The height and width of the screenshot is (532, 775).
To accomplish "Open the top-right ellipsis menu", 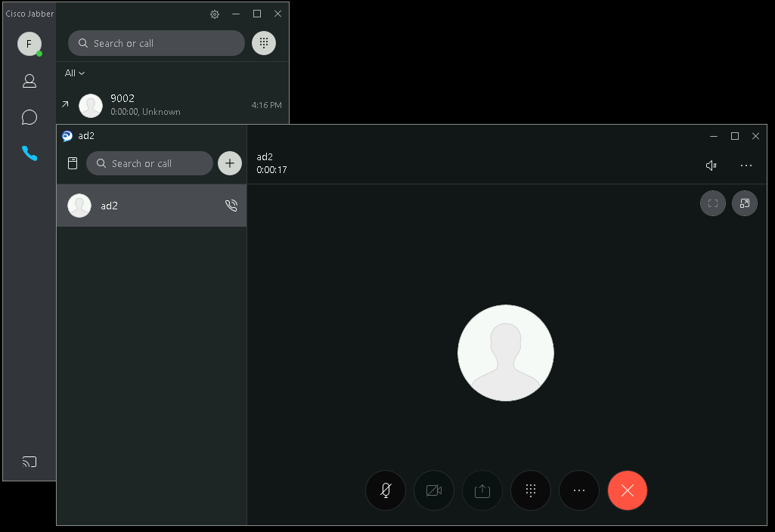I will coord(746,165).
